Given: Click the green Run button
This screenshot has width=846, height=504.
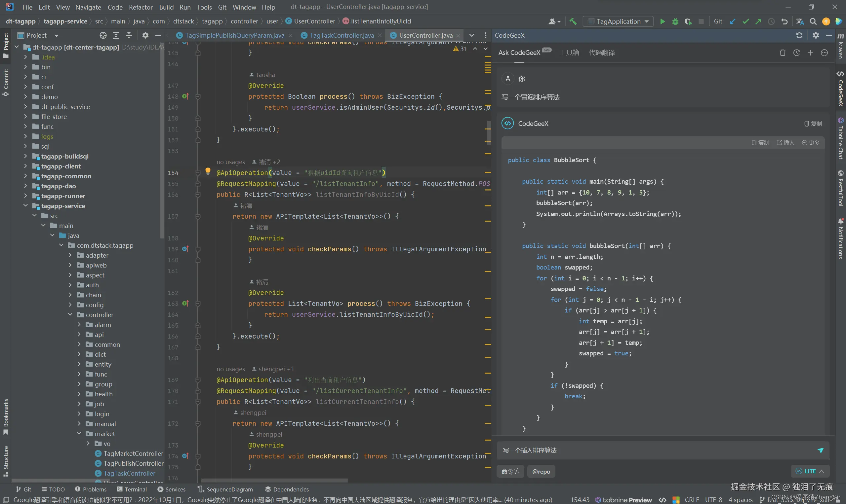Looking at the screenshot, I should point(662,21).
